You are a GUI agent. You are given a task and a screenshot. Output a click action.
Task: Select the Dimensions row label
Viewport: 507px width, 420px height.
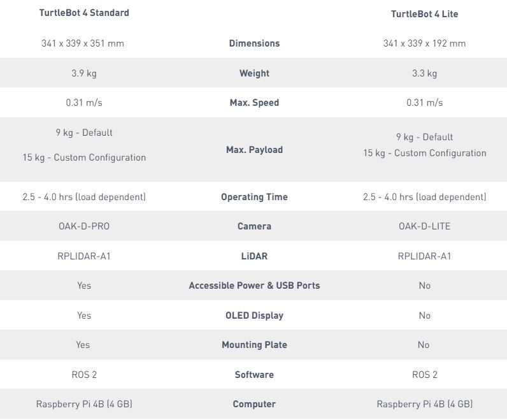click(x=254, y=43)
